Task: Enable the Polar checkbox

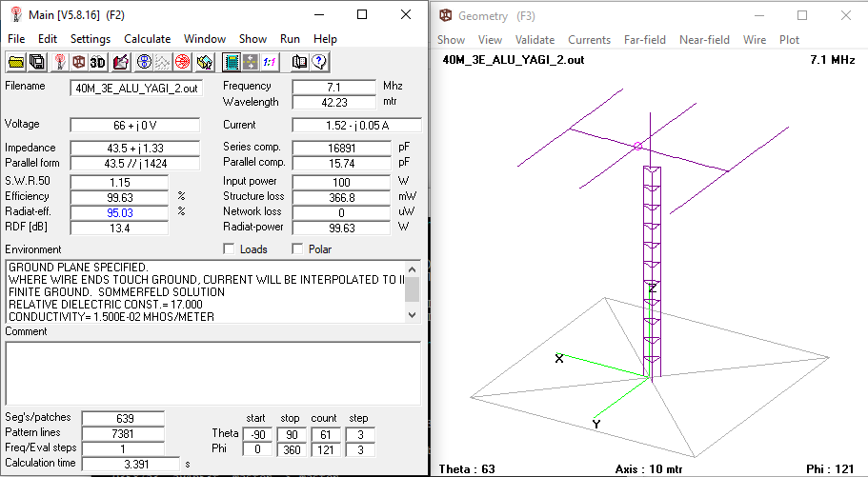Action: (297, 249)
